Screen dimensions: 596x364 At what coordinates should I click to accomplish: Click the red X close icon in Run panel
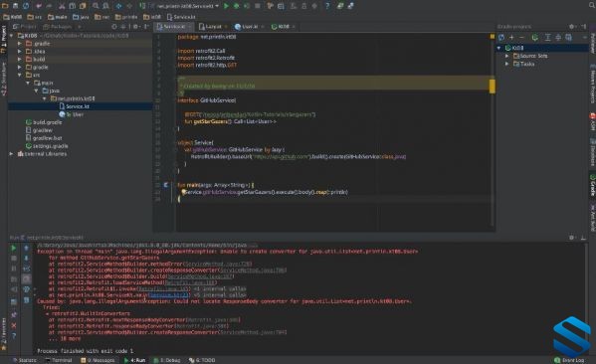(x=14, y=325)
